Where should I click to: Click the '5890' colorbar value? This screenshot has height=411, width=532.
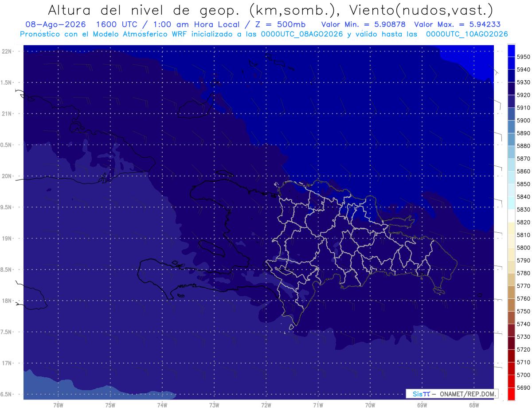tap(524, 133)
